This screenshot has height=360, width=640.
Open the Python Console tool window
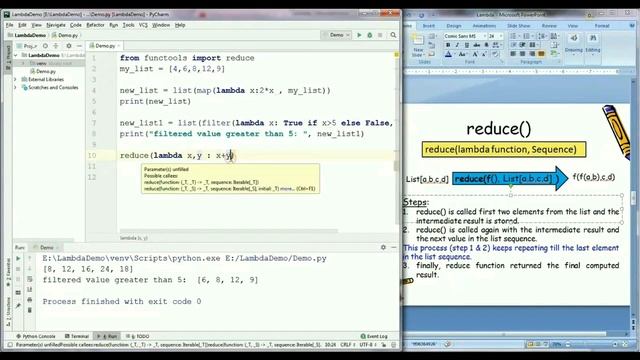pos(36,336)
